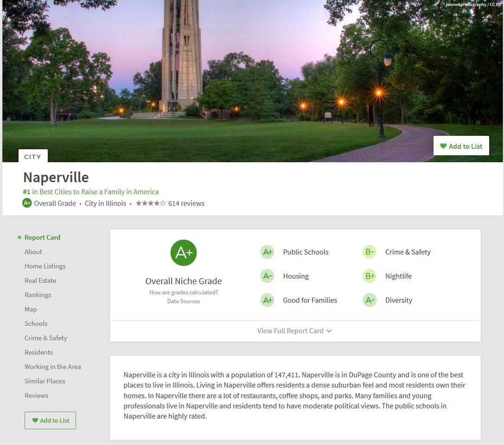
Task: Click How are grades calculated link
Action: click(x=183, y=292)
